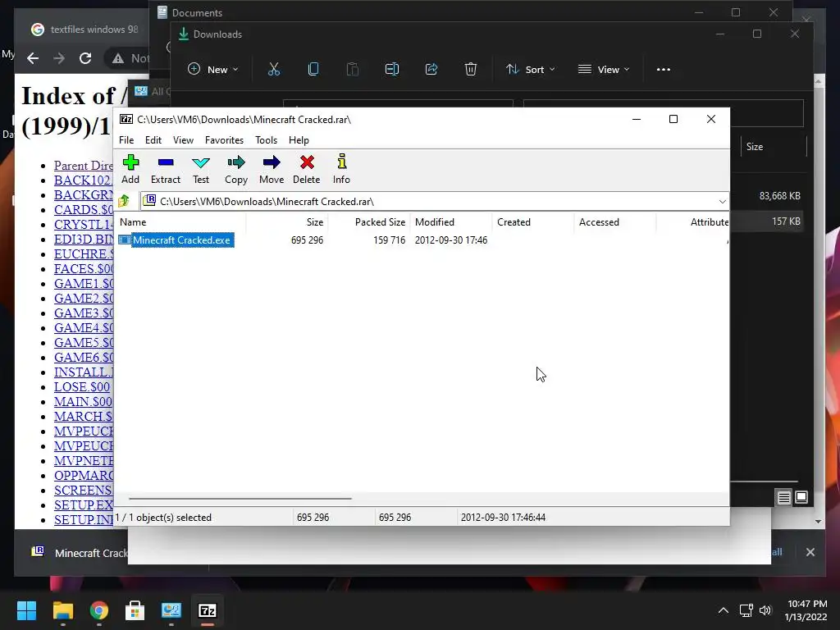Click Chrome back arrow
Screen dimensions: 840x630
[x=33, y=58]
